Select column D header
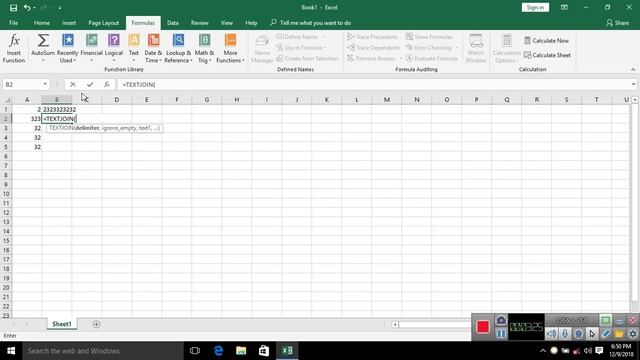The height and width of the screenshot is (360, 640). (117, 100)
